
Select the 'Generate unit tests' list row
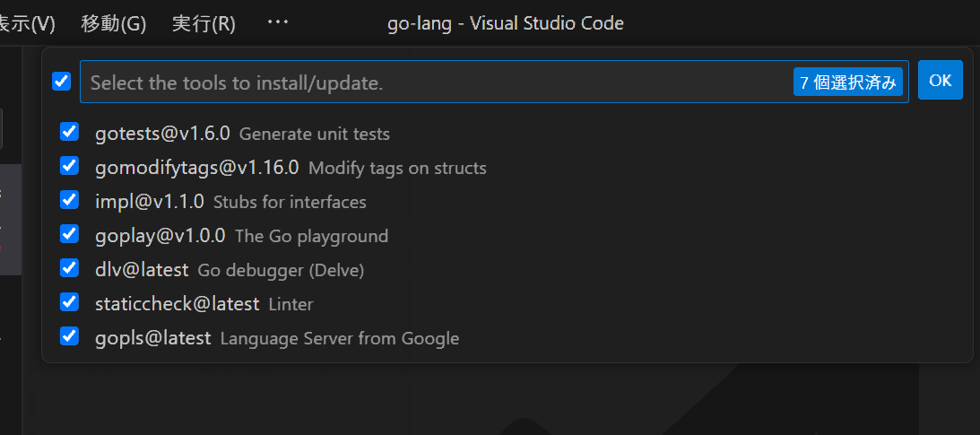pyautogui.click(x=314, y=134)
